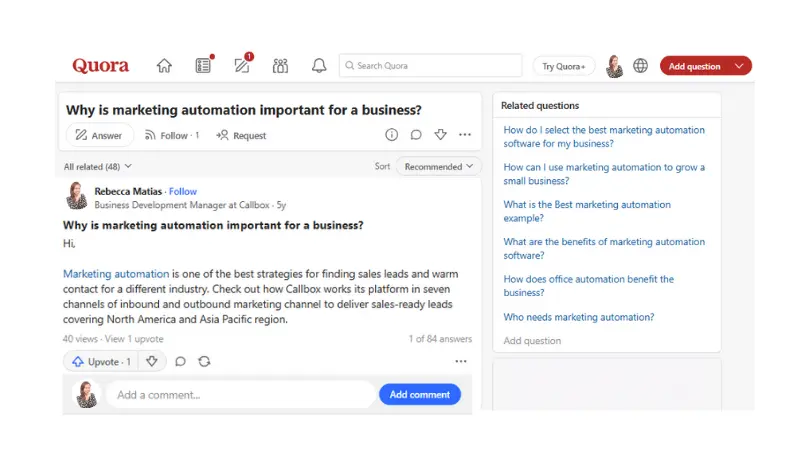Screen dimensions: 800x450
Task: Share the answer with the repost icon
Action: 205,362
